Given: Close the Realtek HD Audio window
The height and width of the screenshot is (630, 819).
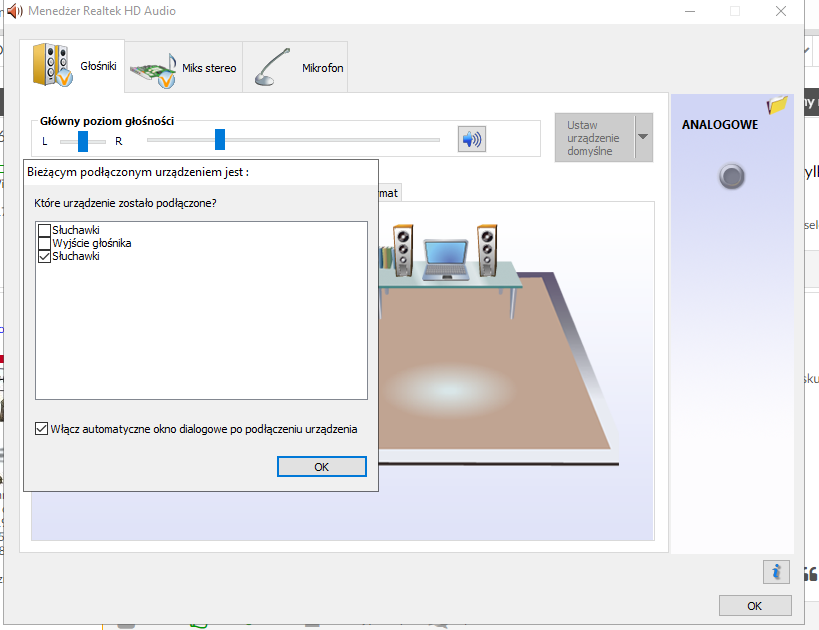Looking at the screenshot, I should 781,11.
